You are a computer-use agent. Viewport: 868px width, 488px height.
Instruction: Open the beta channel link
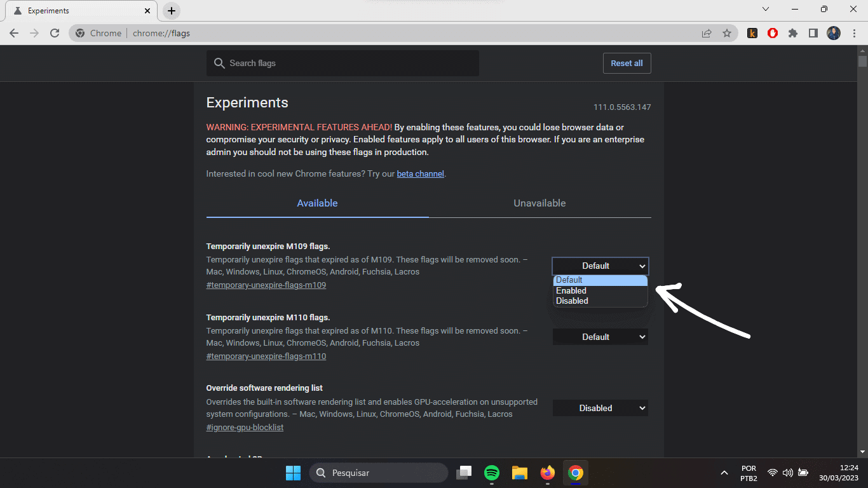pyautogui.click(x=421, y=173)
